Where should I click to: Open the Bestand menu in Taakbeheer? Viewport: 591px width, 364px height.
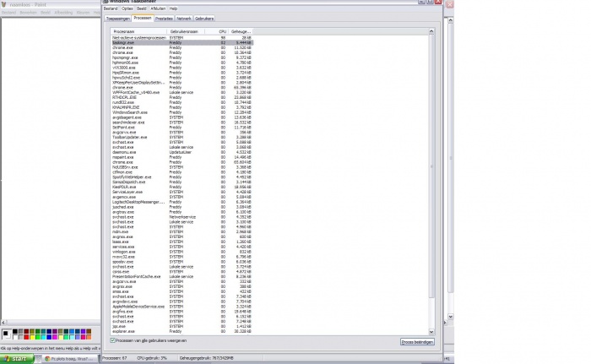coord(111,8)
